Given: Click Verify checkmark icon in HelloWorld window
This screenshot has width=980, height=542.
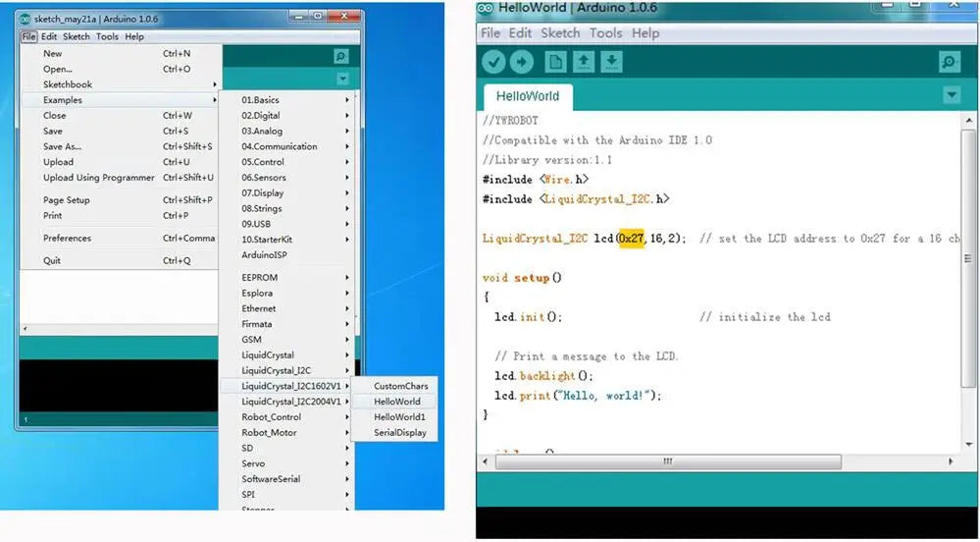Looking at the screenshot, I should (x=493, y=62).
